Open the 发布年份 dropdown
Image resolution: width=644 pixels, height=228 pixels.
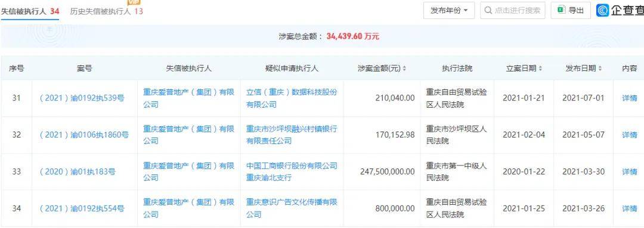[x=449, y=11]
